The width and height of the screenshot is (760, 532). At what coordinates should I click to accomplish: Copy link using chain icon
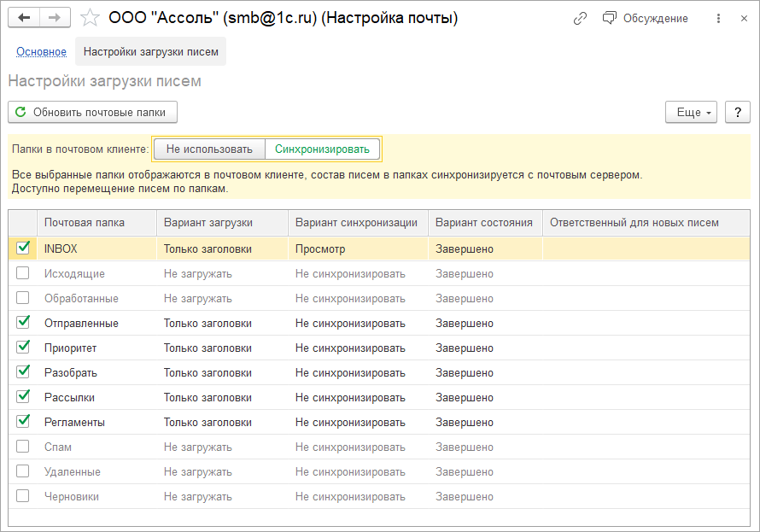click(x=580, y=18)
